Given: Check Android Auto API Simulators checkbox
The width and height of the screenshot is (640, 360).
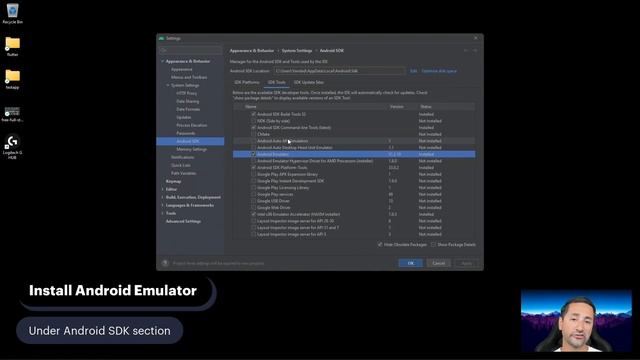Looking at the screenshot, I should [253, 141].
